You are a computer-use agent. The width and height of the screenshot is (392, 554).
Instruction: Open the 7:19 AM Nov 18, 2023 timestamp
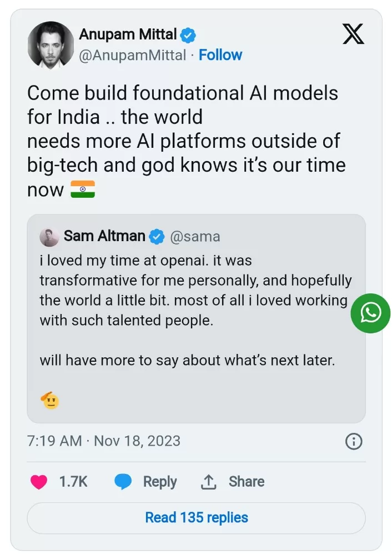[x=104, y=441]
